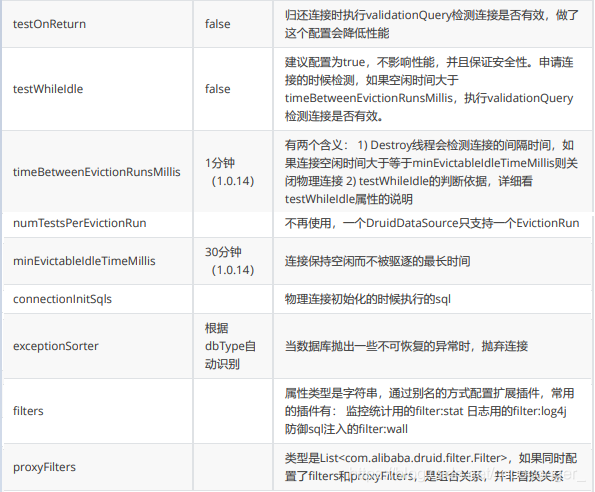Image resolution: width=595 pixels, height=492 pixels.
Task: Click the connectionInitSqls property name
Action: pos(62,299)
